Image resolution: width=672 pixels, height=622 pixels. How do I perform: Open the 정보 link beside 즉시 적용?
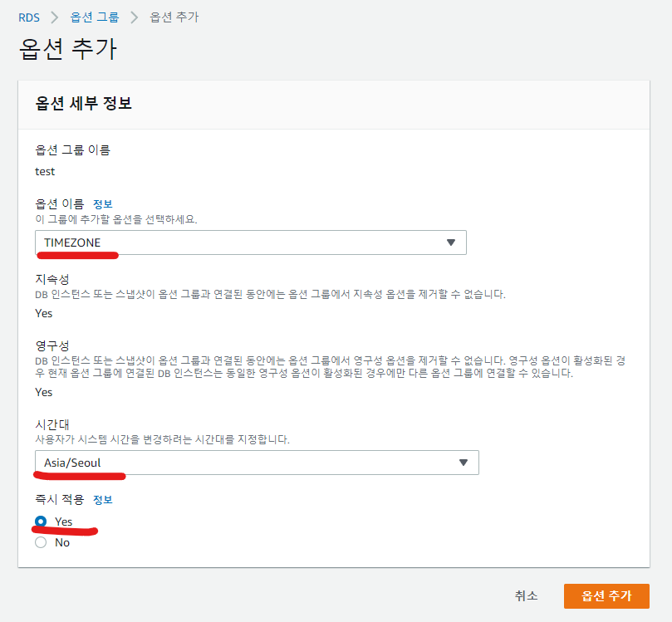tap(103, 500)
